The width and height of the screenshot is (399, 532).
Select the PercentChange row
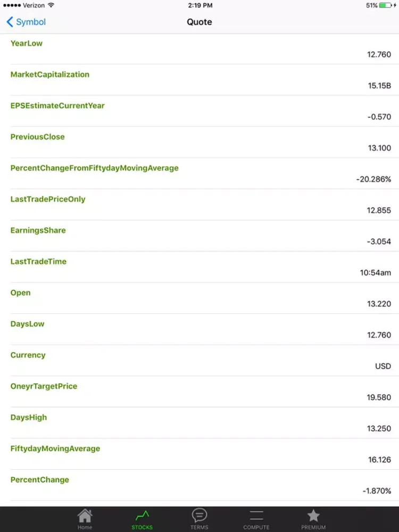199,485
